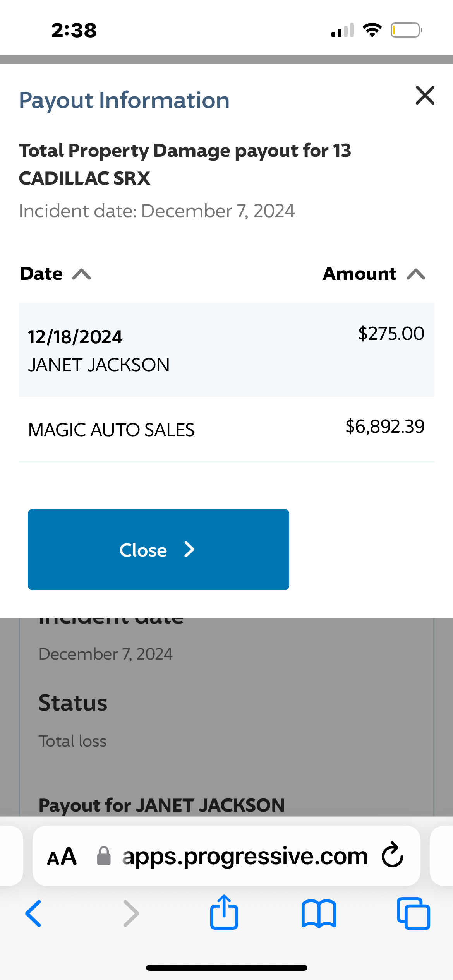The width and height of the screenshot is (453, 980).
Task: Tap the Safari reload page icon
Action: tap(392, 855)
